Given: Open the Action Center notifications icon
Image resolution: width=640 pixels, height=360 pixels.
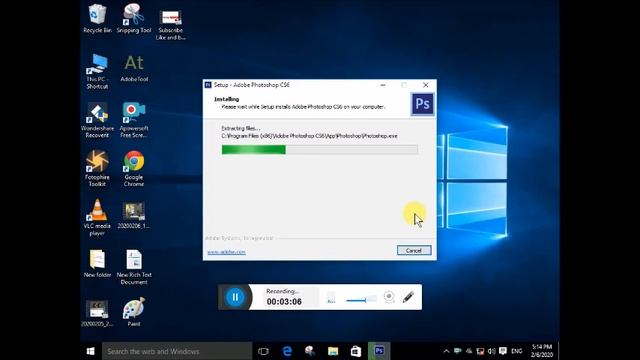Looking at the screenshot, I should coord(503,351).
